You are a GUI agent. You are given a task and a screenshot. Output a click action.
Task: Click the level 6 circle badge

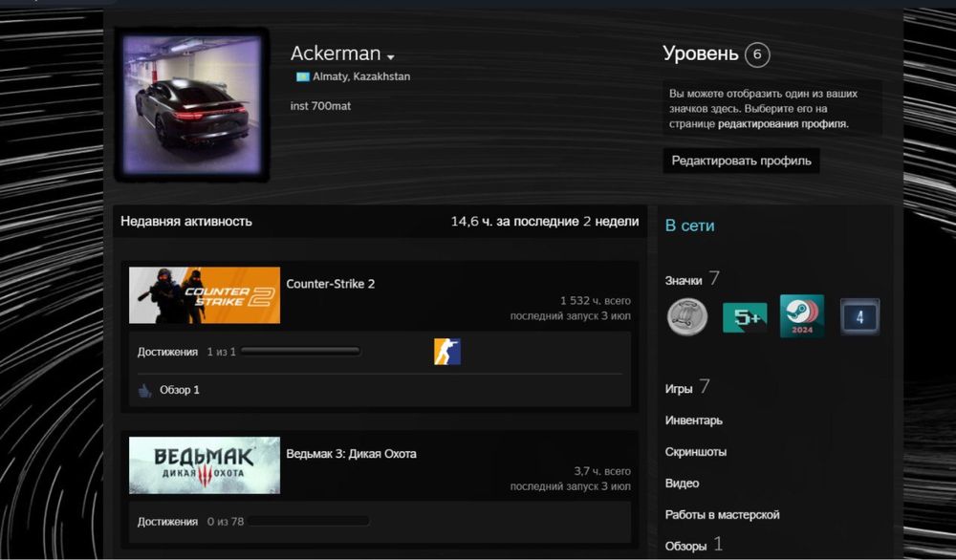[x=756, y=54]
